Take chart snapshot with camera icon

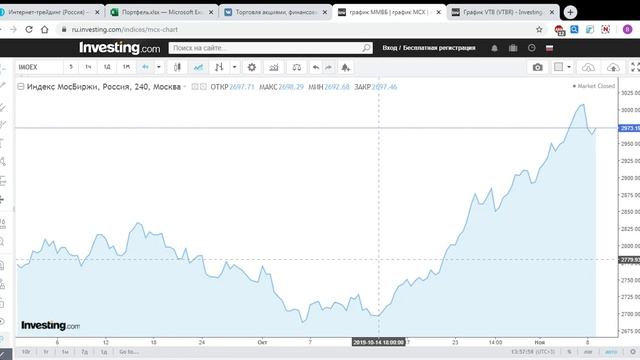[538, 67]
